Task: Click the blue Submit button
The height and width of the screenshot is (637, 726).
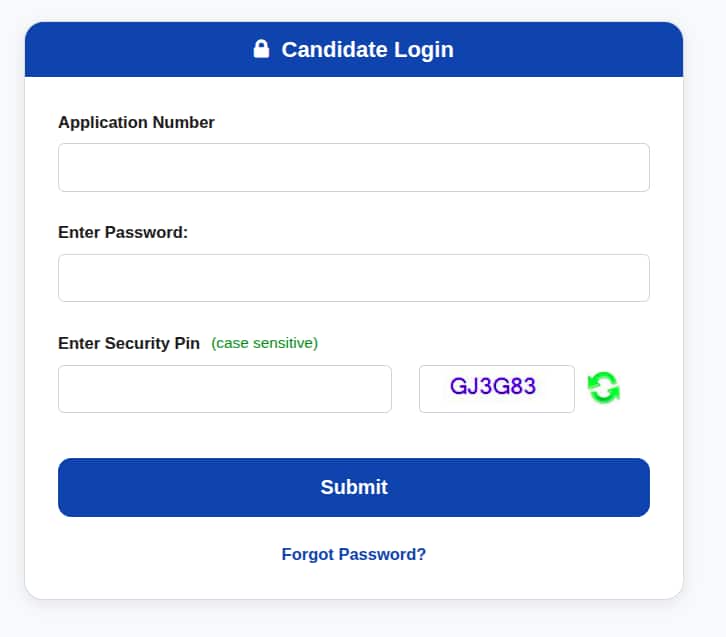Action: point(354,487)
